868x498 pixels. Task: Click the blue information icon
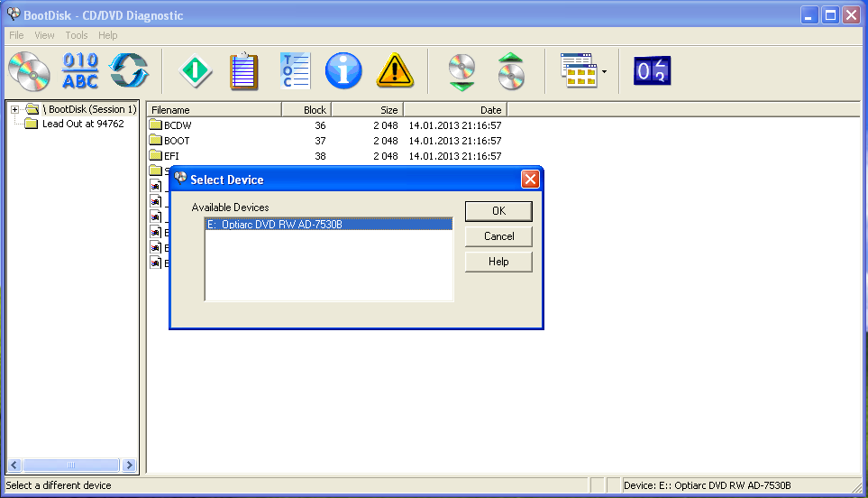[343, 70]
